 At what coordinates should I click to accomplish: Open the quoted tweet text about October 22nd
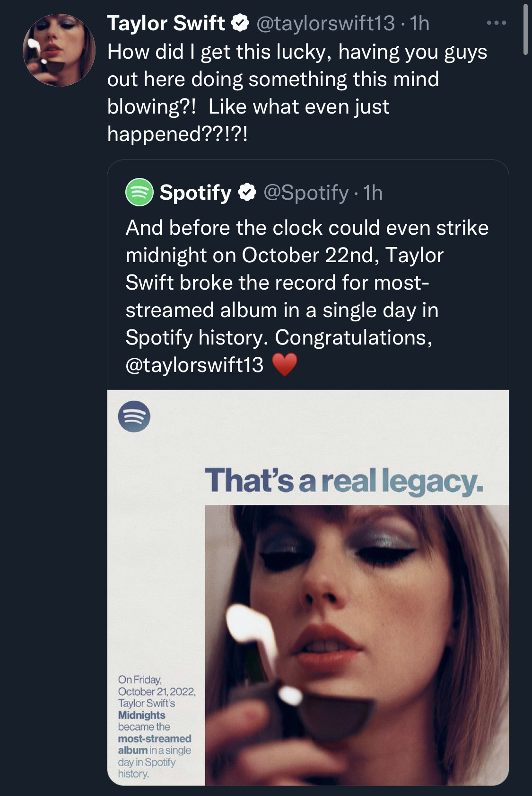[307, 283]
